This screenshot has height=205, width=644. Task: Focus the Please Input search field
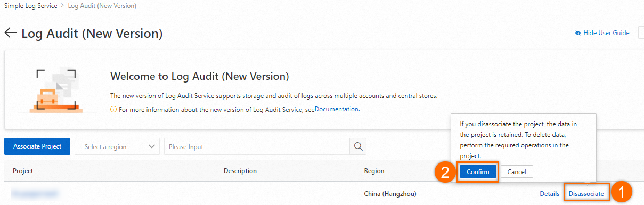pos(257,146)
